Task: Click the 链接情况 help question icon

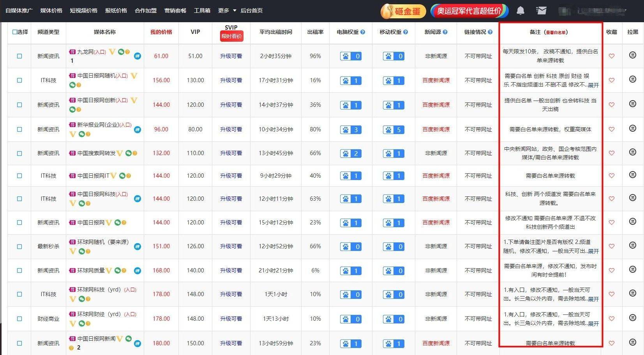Action: tap(490, 32)
